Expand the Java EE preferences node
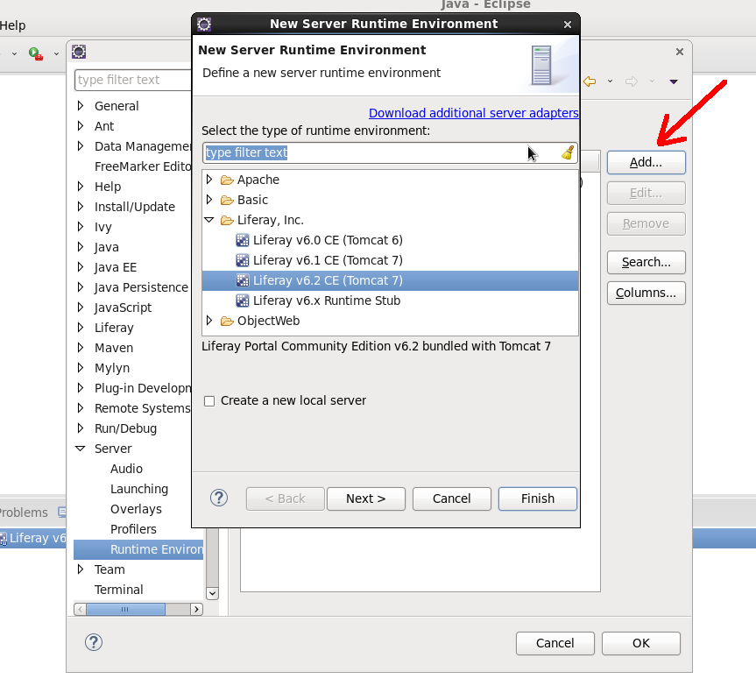756x700 pixels. click(81, 267)
